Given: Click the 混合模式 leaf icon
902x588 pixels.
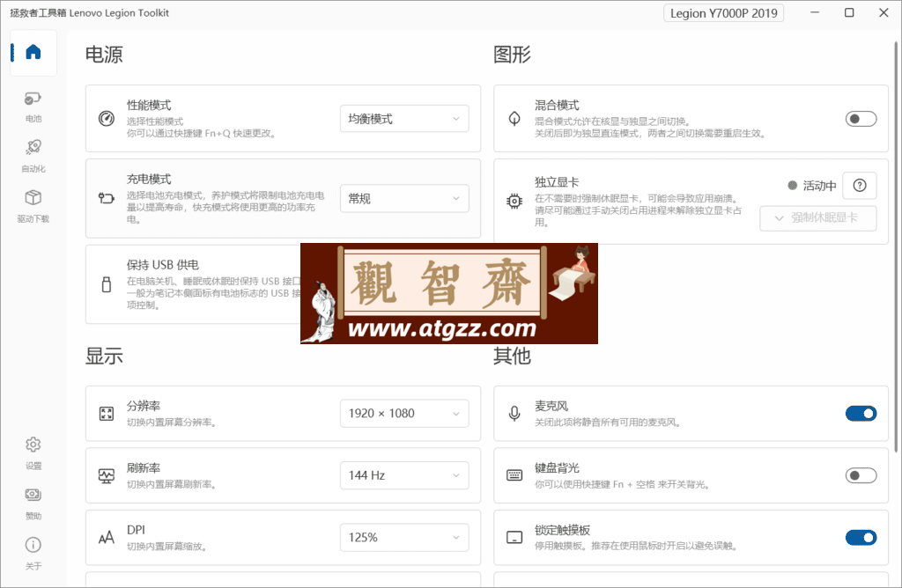Looking at the screenshot, I should tap(514, 119).
